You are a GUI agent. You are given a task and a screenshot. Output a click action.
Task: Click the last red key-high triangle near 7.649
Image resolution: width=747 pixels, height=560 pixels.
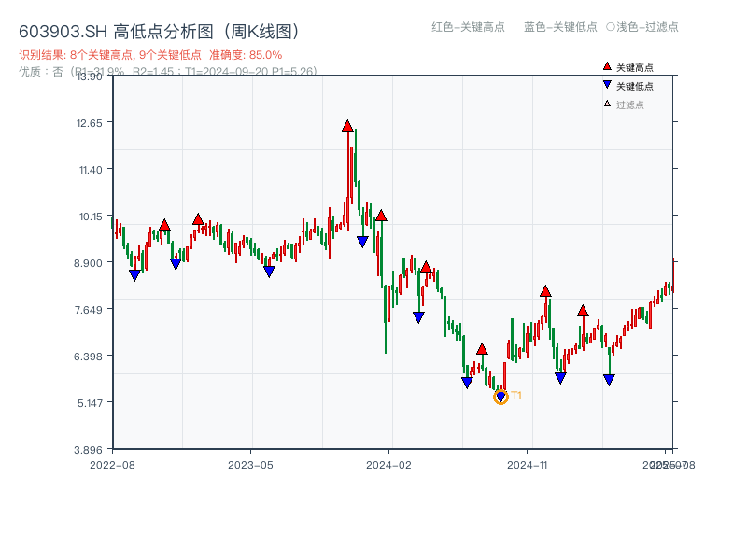[583, 312]
